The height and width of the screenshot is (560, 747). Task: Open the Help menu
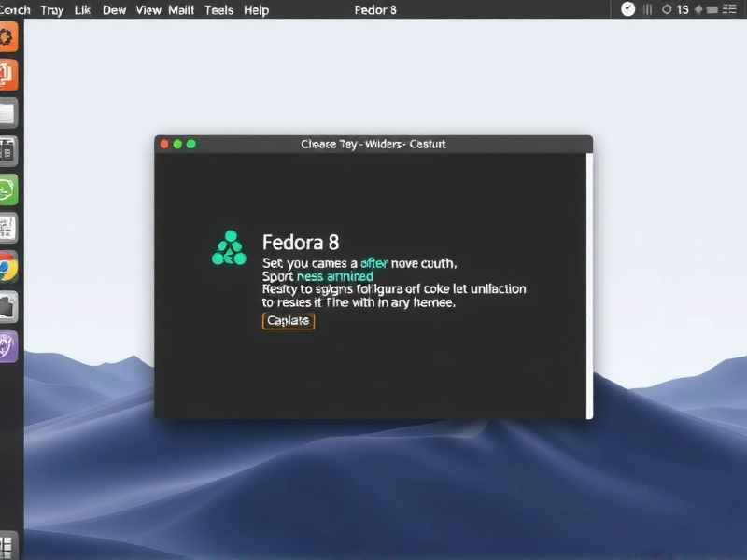pos(256,10)
